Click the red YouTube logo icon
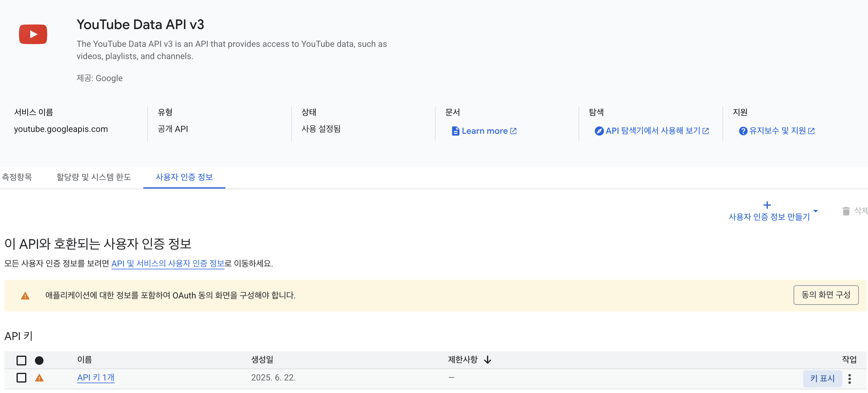The image size is (868, 393). pyautogui.click(x=33, y=34)
